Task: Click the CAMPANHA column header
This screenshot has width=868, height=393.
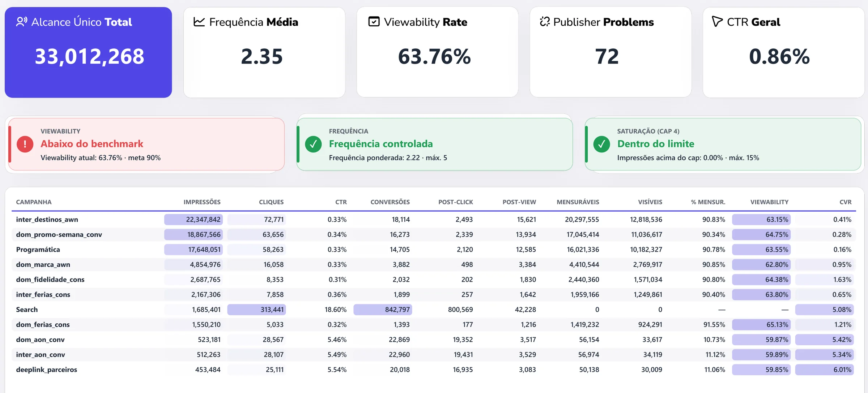Action: pos(34,202)
